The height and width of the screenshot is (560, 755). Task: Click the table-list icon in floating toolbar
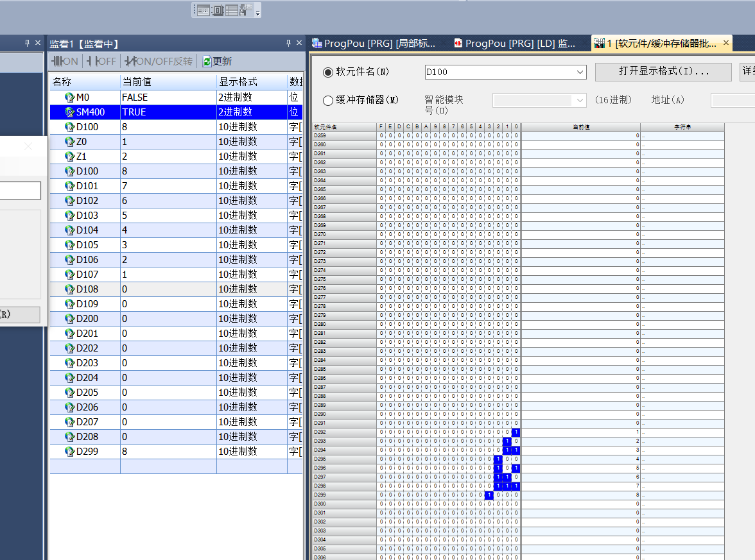coord(231,10)
